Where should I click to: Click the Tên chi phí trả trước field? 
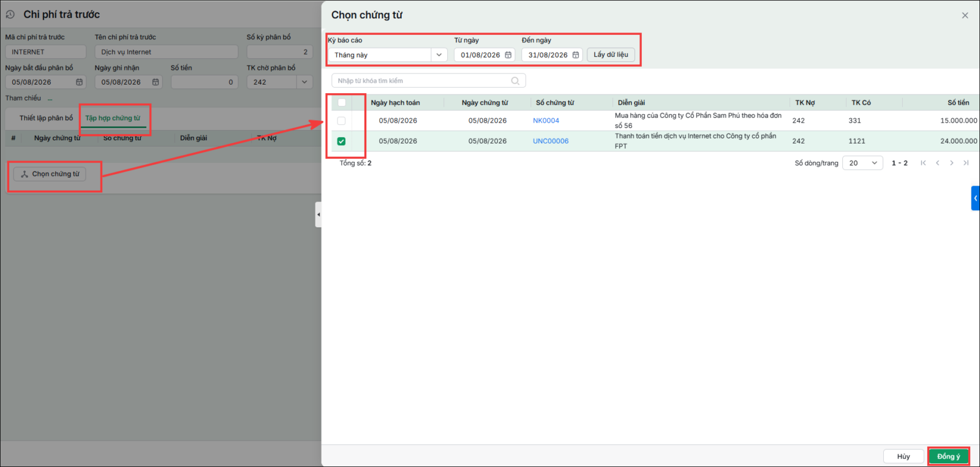[166, 52]
